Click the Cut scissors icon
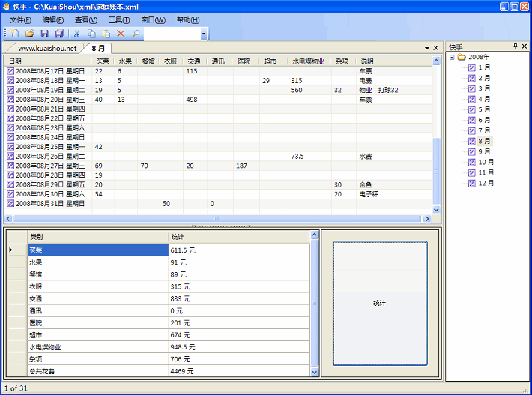This screenshot has width=532, height=395. 76,34
